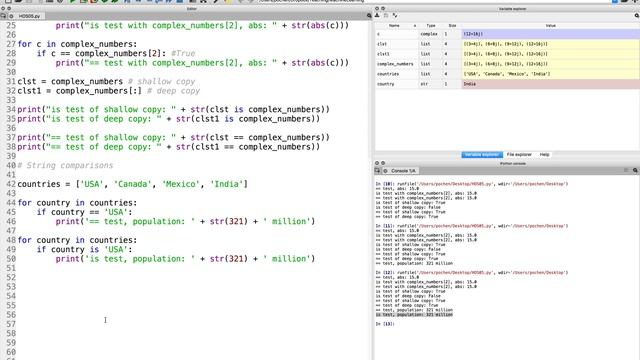Open the console's browse tabs icon
The image size is (640, 360).
tap(378, 171)
